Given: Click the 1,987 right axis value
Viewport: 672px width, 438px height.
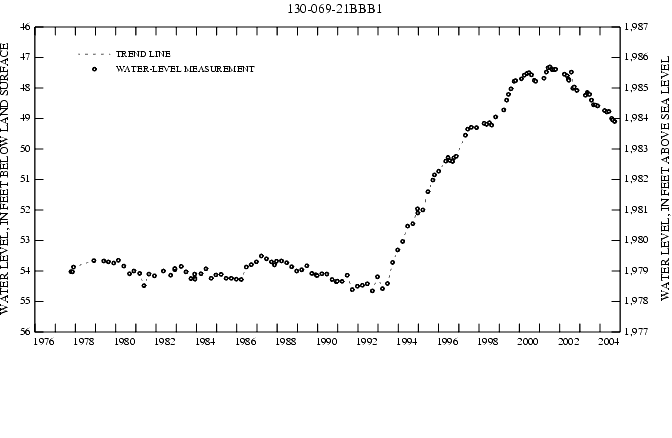Looking at the screenshot, I should 636,27.
